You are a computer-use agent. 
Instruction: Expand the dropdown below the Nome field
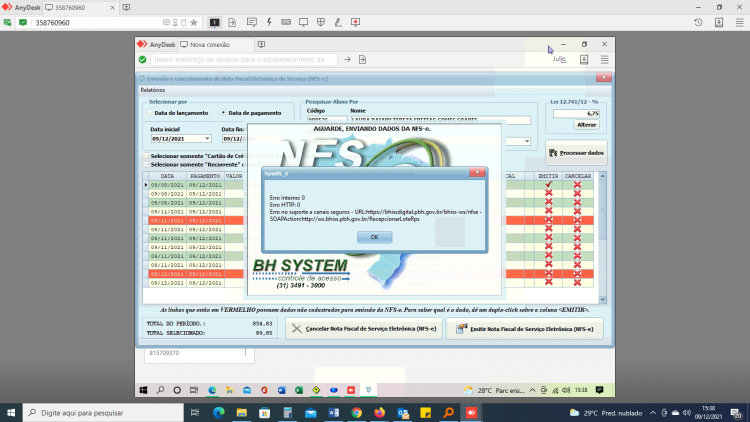click(527, 141)
